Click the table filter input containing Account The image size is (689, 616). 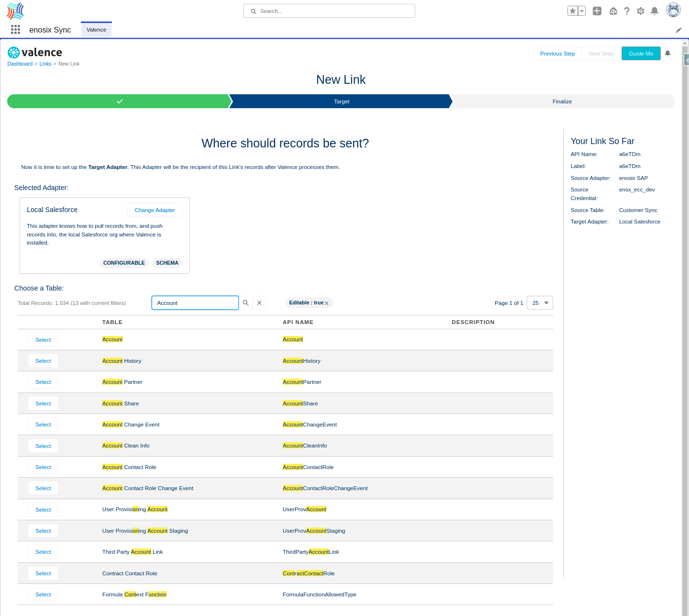click(195, 303)
